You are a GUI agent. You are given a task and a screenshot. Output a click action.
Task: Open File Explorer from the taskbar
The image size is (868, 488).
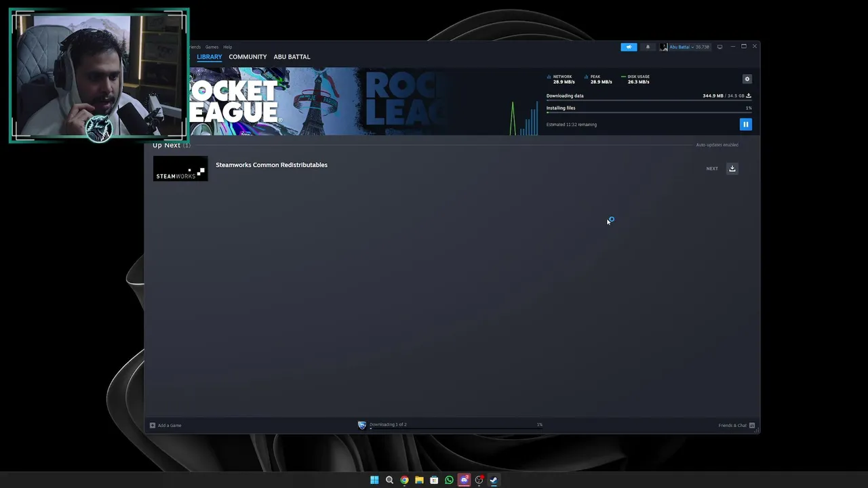click(x=419, y=480)
